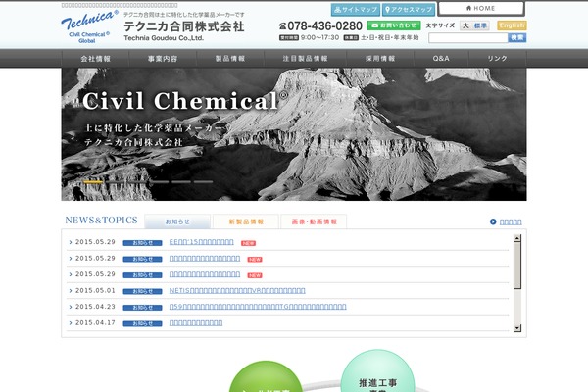588x392 pixels.
Task: Open 事業内容 navigation menu
Action: (163, 59)
